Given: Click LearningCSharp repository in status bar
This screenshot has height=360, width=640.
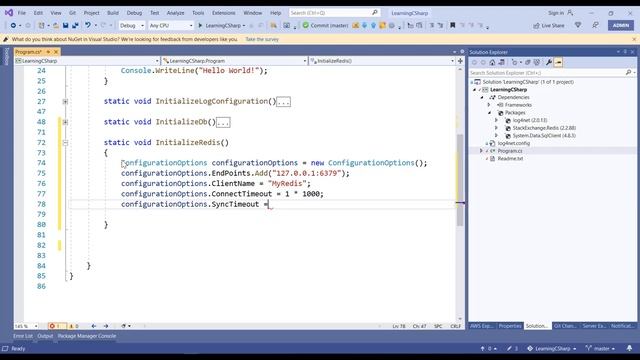Looking at the screenshot, I should (552, 348).
